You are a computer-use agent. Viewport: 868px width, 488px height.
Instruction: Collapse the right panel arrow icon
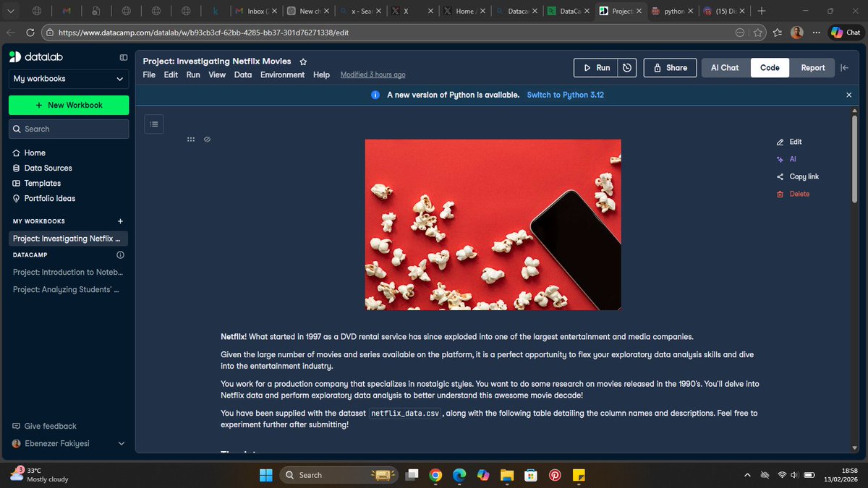(x=844, y=67)
